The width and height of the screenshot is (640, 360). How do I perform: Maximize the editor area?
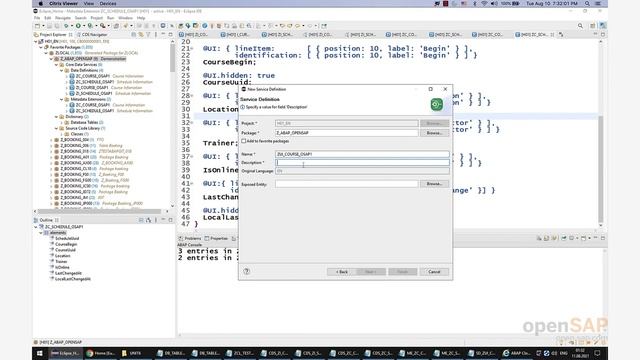pyautogui.click(x=603, y=35)
